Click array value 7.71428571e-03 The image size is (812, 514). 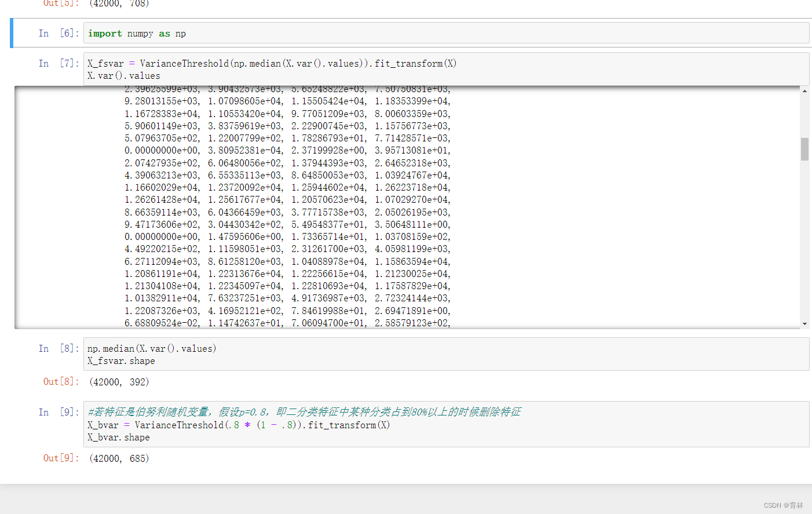412,138
